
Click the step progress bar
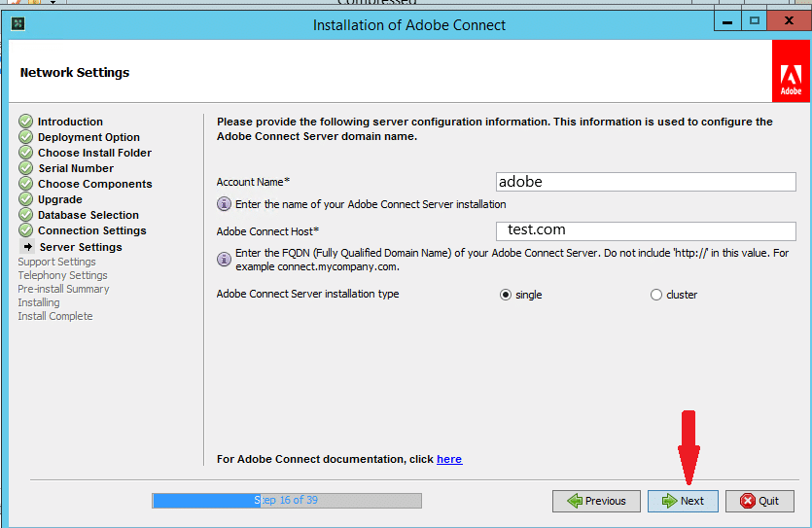tap(287, 501)
